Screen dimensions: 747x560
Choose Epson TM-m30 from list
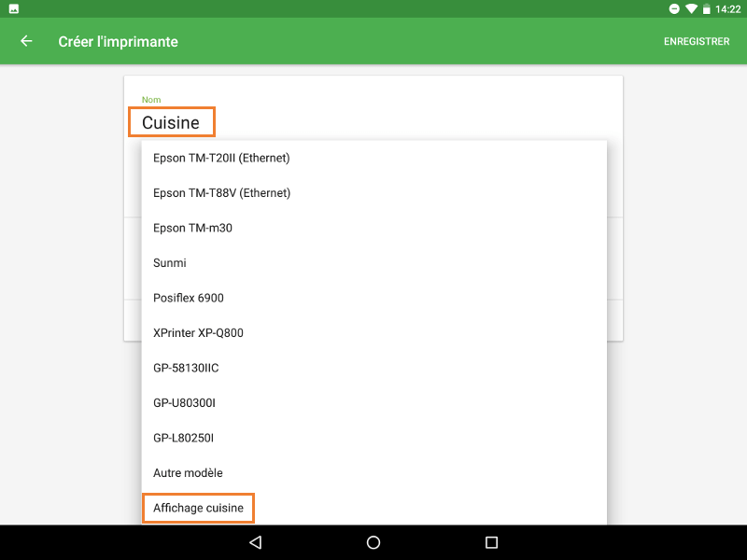point(192,228)
